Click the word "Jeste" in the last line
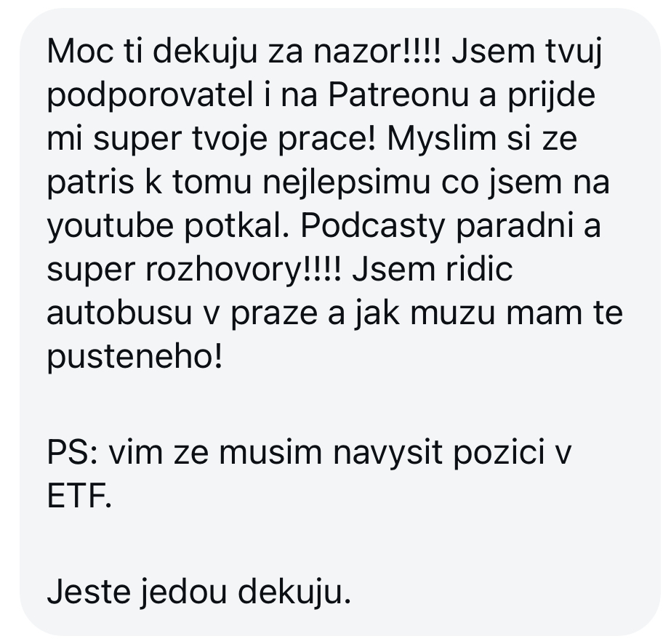This screenshot has height=644, width=671. click(89, 592)
